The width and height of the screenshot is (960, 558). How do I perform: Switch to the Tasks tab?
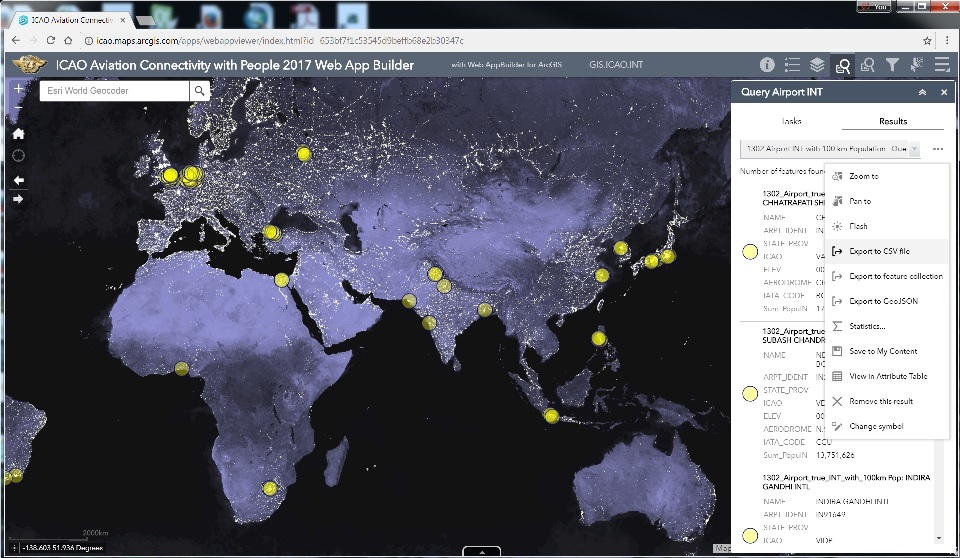pos(791,121)
